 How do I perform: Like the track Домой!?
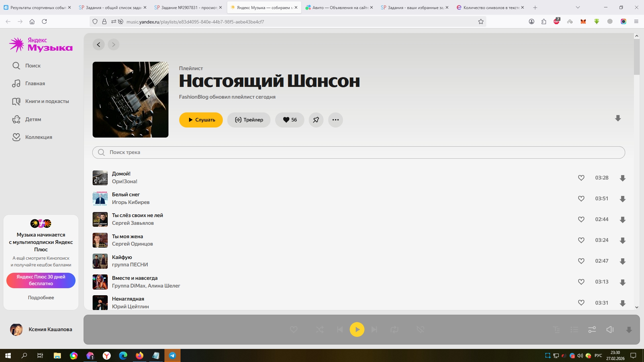[x=581, y=178]
